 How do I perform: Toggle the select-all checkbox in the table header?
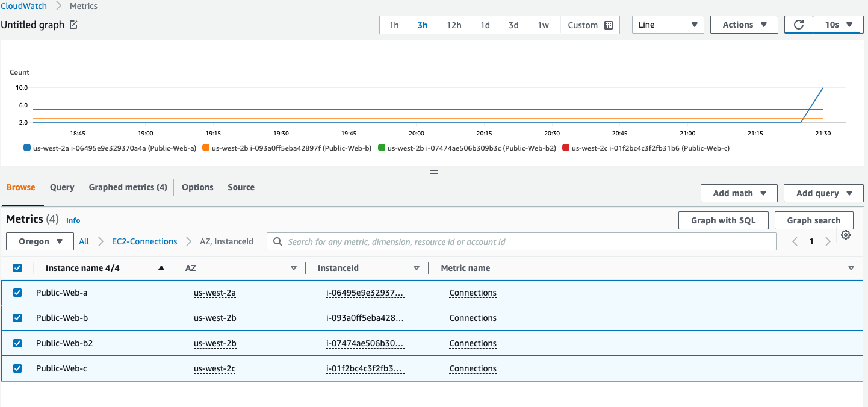click(17, 267)
